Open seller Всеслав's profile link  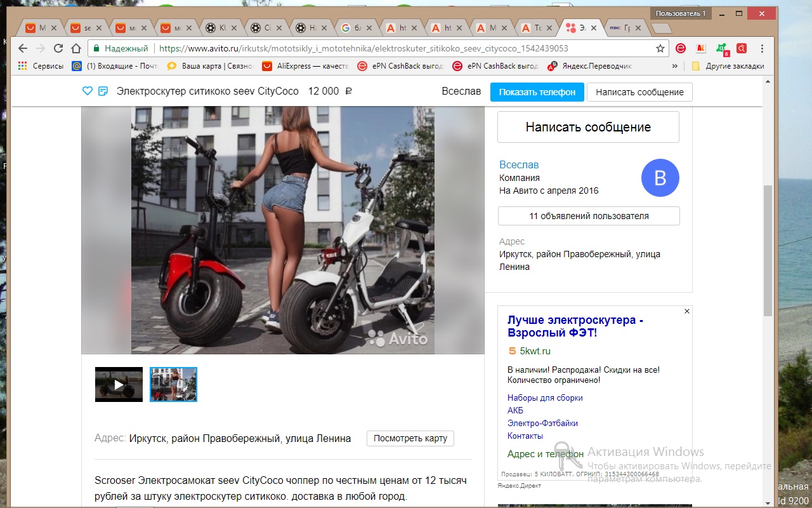tap(518, 165)
